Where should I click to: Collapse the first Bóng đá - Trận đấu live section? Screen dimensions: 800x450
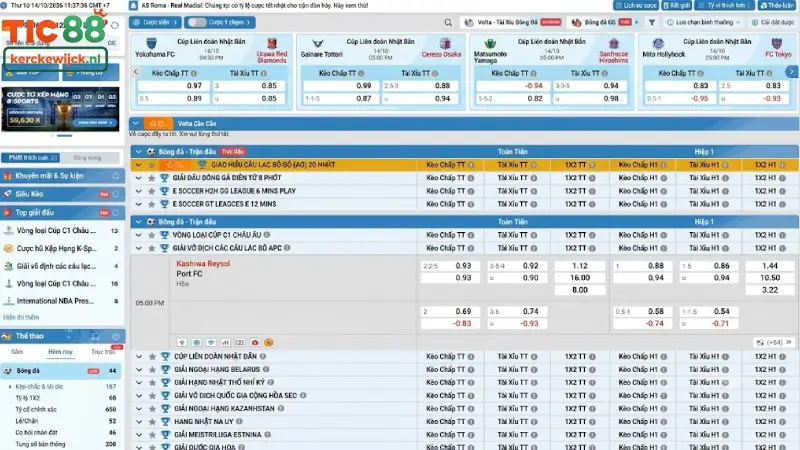coord(138,152)
